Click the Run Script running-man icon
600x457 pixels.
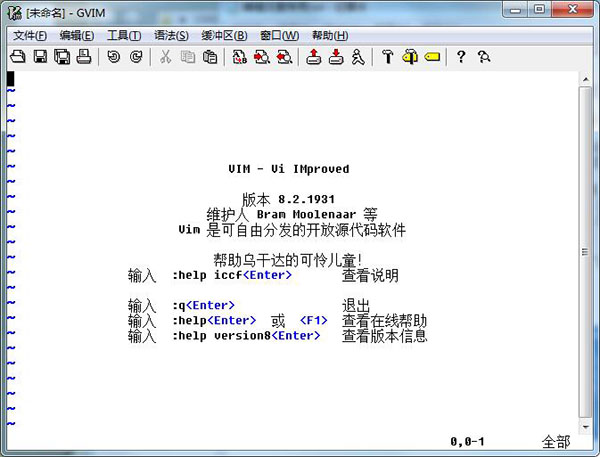coord(358,57)
